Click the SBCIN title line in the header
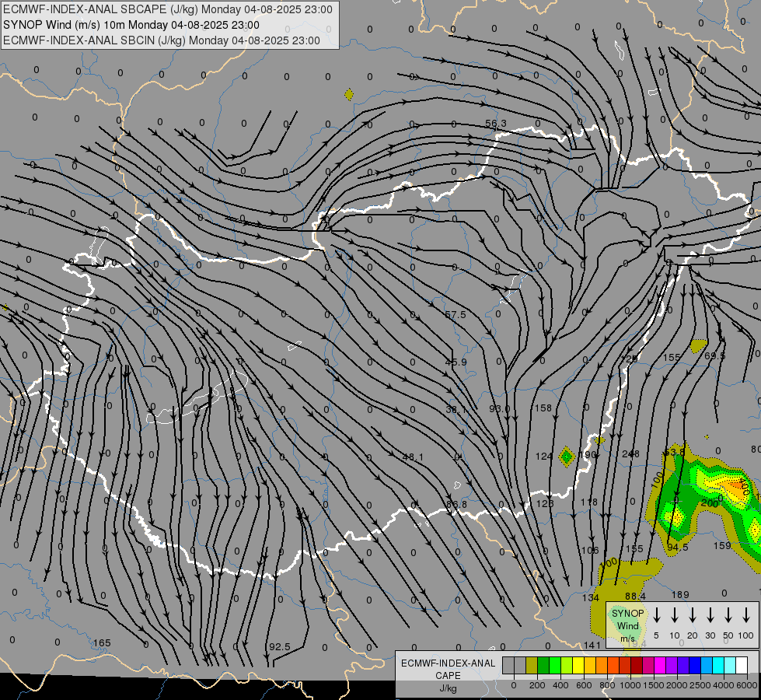 (x=162, y=40)
